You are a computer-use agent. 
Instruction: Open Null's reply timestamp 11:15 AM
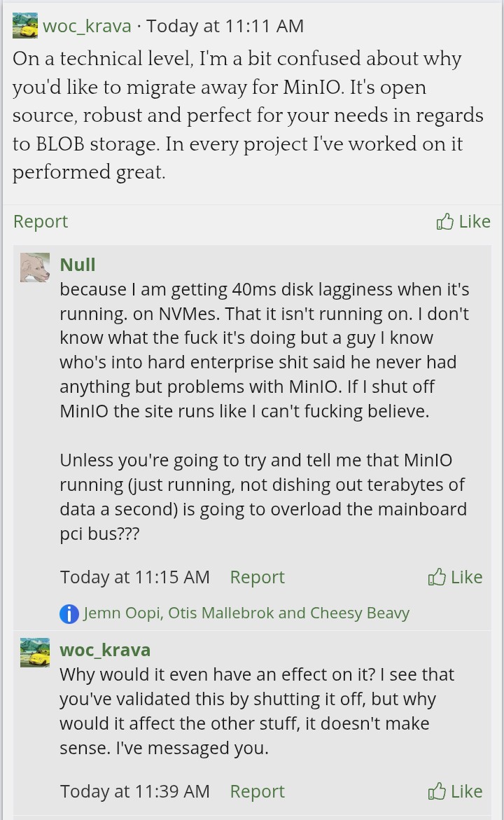(134, 577)
